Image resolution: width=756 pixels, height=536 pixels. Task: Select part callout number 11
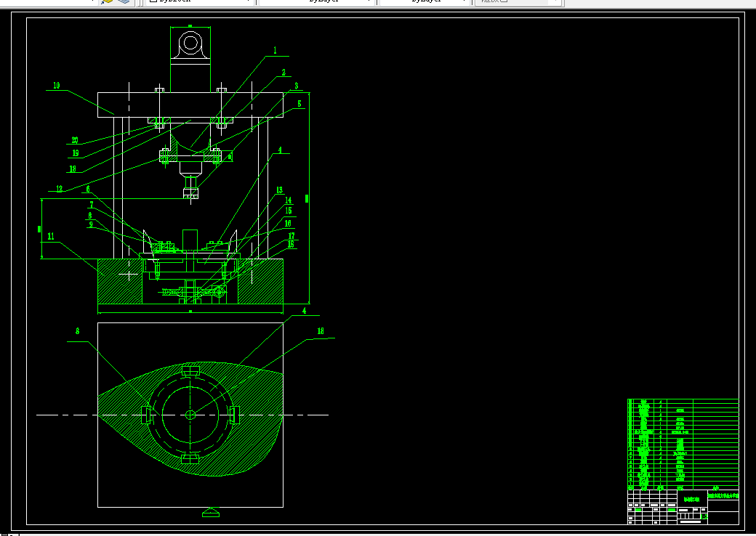[51, 237]
